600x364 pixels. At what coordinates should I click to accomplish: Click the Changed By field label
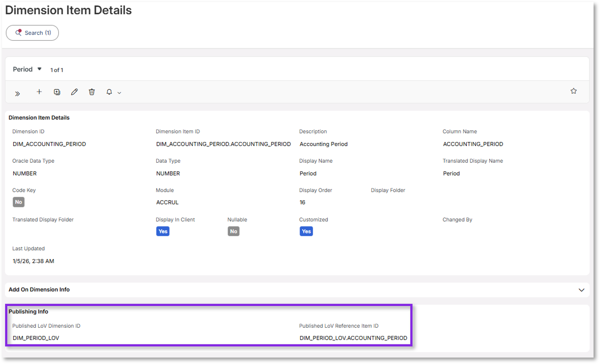[x=457, y=220]
